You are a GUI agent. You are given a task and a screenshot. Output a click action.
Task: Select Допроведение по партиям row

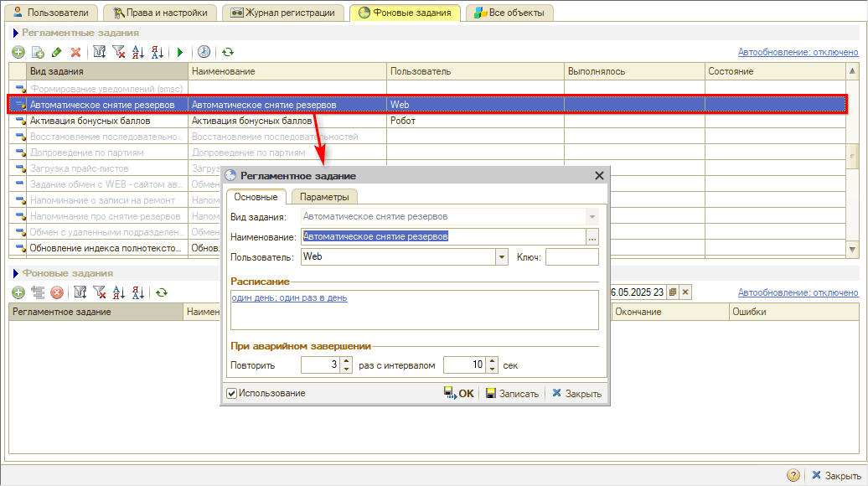tap(427, 153)
